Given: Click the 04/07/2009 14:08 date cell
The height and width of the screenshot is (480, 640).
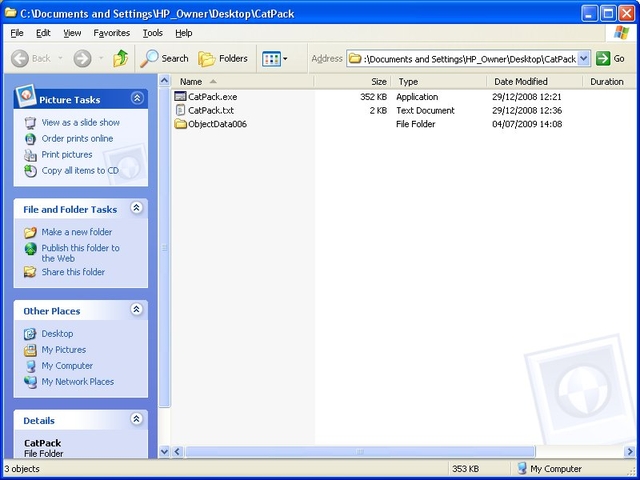Looking at the screenshot, I should click(527, 124).
